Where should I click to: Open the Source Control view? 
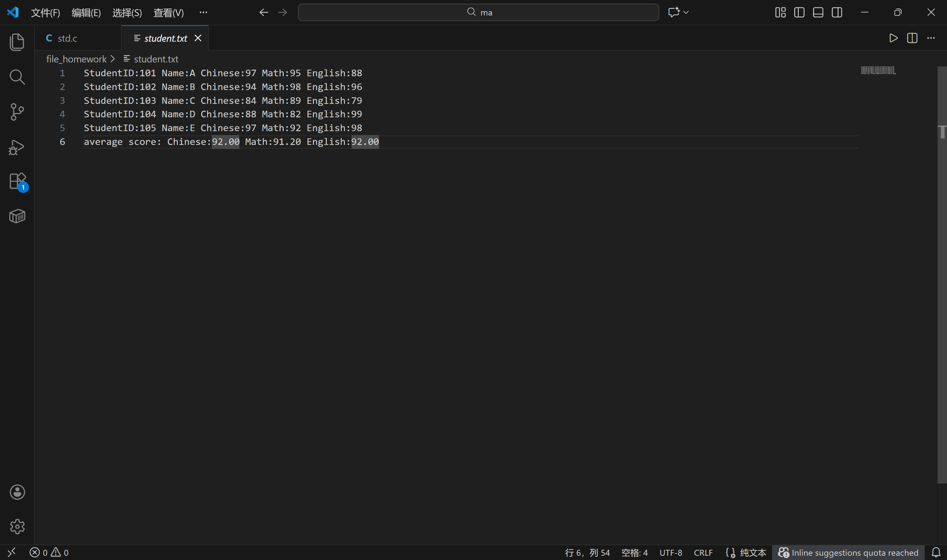(x=17, y=112)
